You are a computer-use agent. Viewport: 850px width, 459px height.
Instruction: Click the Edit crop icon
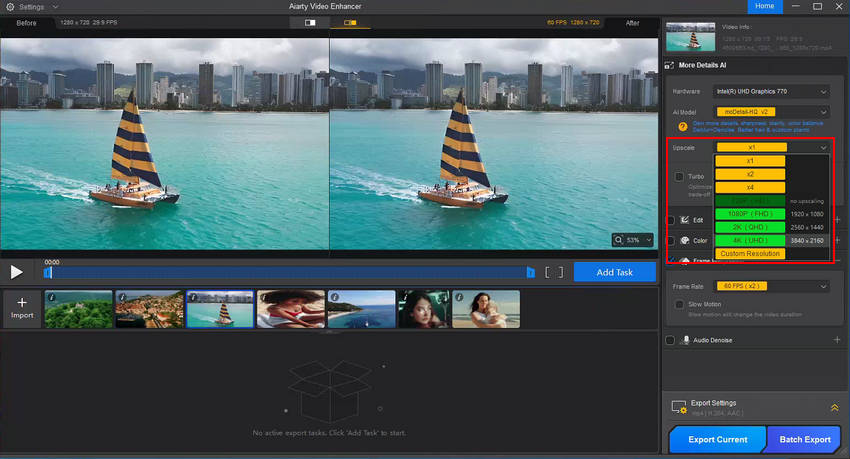pos(685,220)
